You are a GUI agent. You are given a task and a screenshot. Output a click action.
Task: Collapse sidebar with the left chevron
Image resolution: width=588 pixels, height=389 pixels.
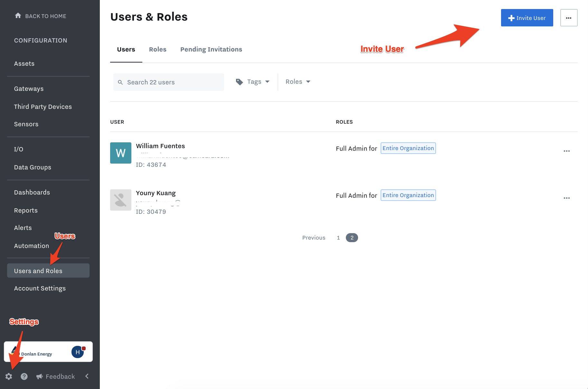coord(87,376)
